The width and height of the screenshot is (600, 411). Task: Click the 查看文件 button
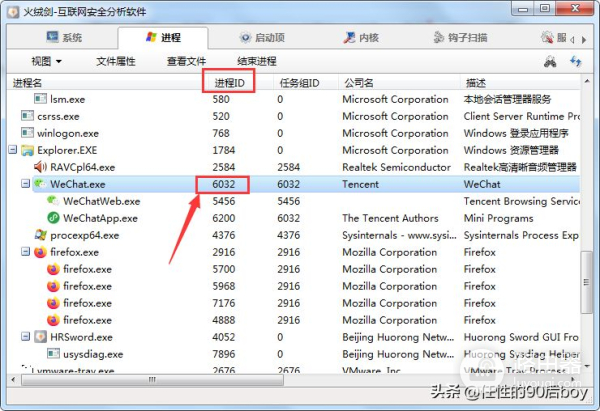point(186,61)
